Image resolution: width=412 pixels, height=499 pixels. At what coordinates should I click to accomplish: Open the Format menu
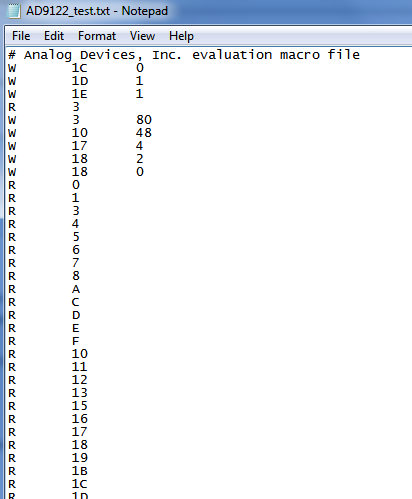[x=97, y=36]
